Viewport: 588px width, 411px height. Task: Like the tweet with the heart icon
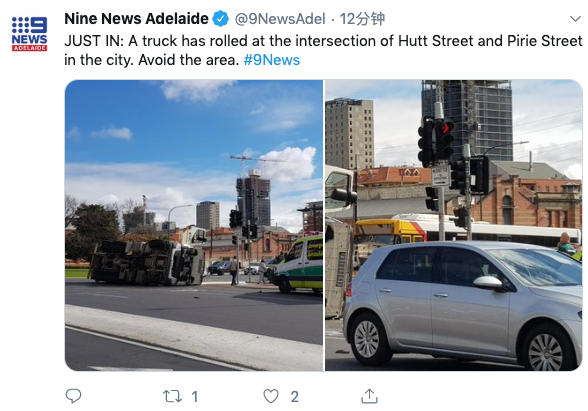[271, 396]
